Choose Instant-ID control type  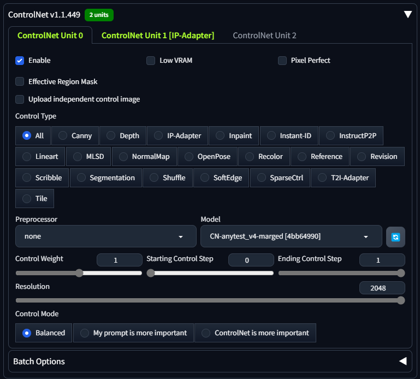click(x=289, y=136)
